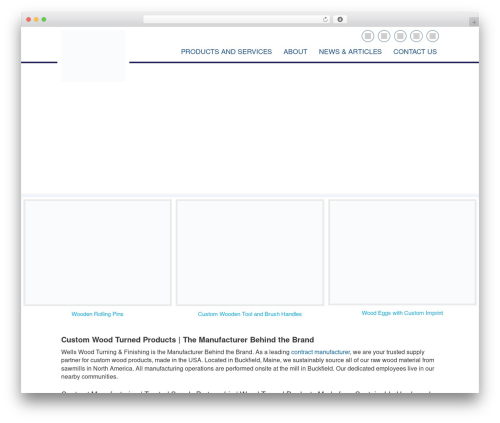Open Wood Eggs with Custom Imprint link
This screenshot has height=423, width=500.
402,313
